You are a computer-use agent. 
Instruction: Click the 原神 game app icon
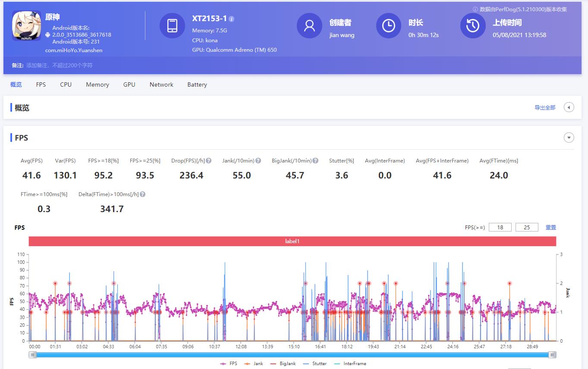(x=26, y=25)
